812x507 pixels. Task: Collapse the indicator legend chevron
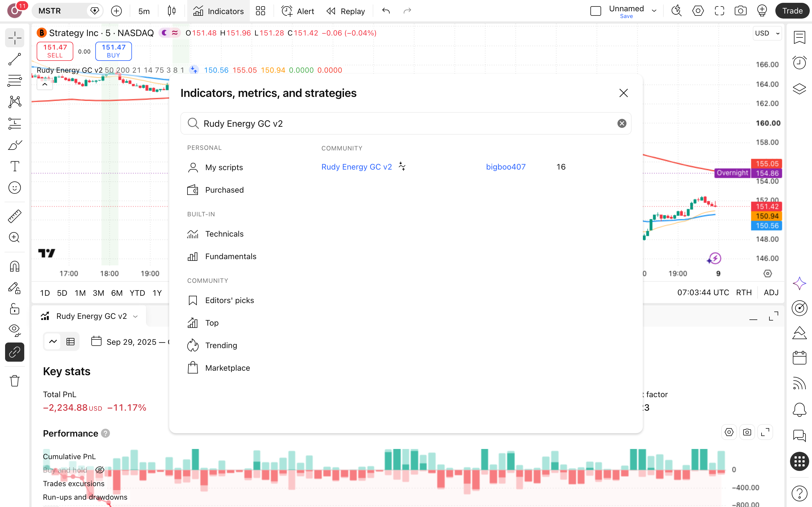point(45,84)
